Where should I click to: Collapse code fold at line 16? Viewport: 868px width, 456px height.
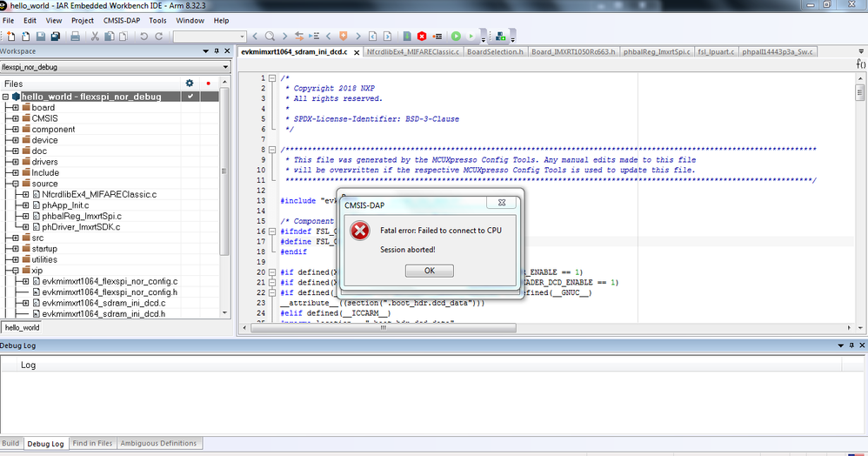[272, 231]
